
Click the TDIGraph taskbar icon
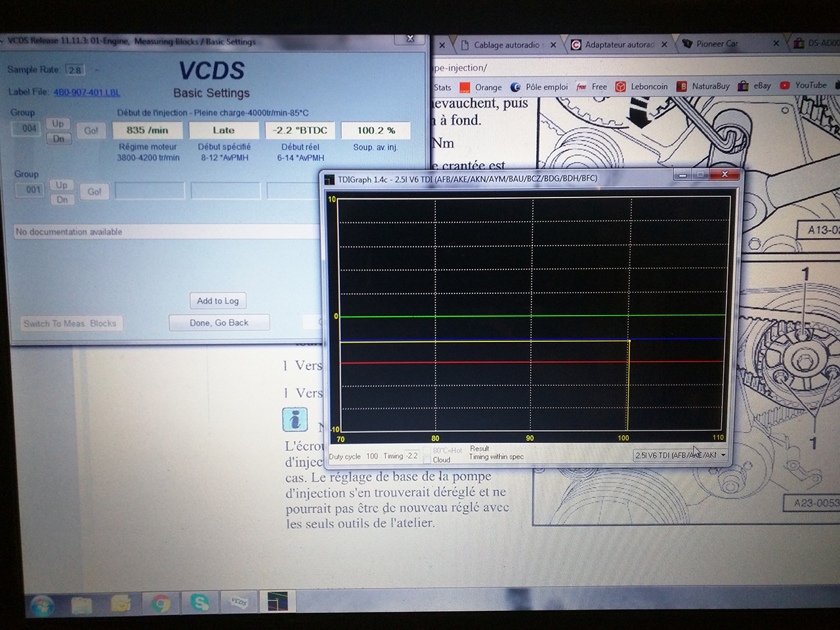point(277,602)
